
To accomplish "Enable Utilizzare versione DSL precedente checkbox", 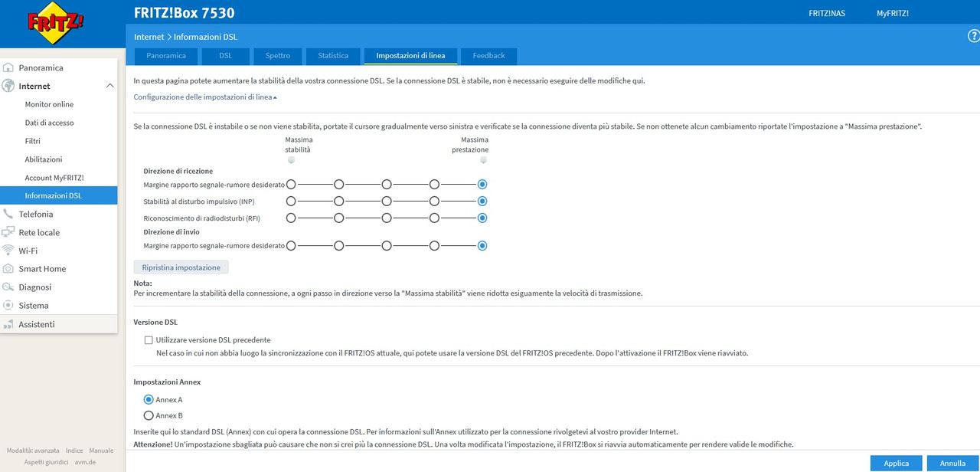I will click(149, 340).
